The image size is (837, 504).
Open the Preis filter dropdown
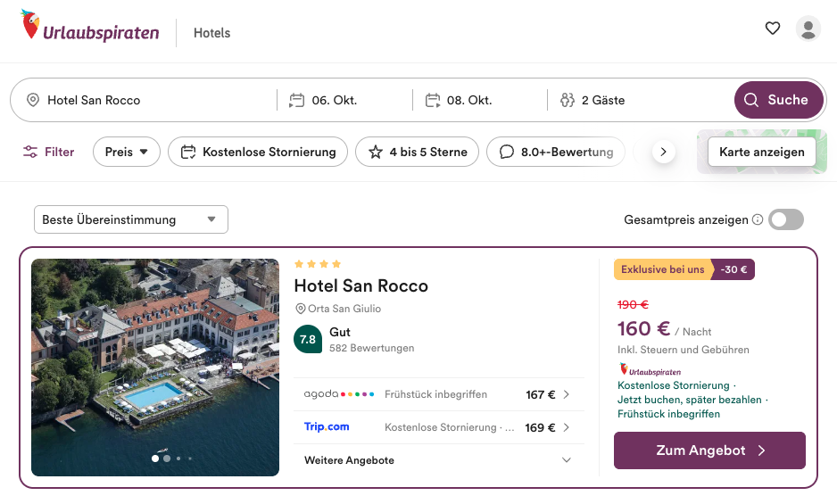point(127,152)
